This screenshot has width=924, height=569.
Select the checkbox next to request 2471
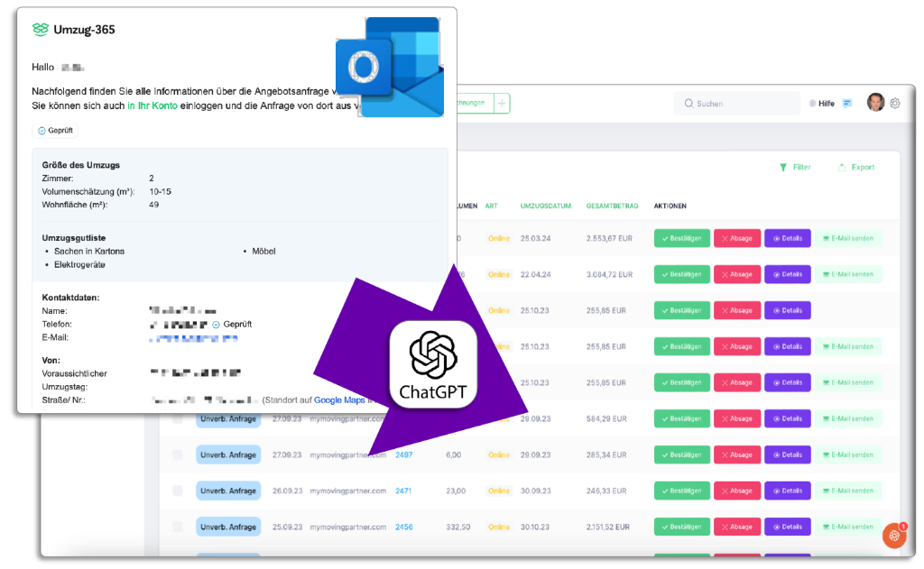[177, 491]
